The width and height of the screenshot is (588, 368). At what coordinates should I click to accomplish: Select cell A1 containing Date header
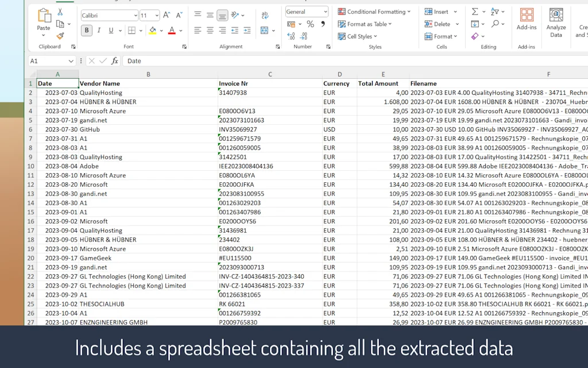[x=57, y=83]
